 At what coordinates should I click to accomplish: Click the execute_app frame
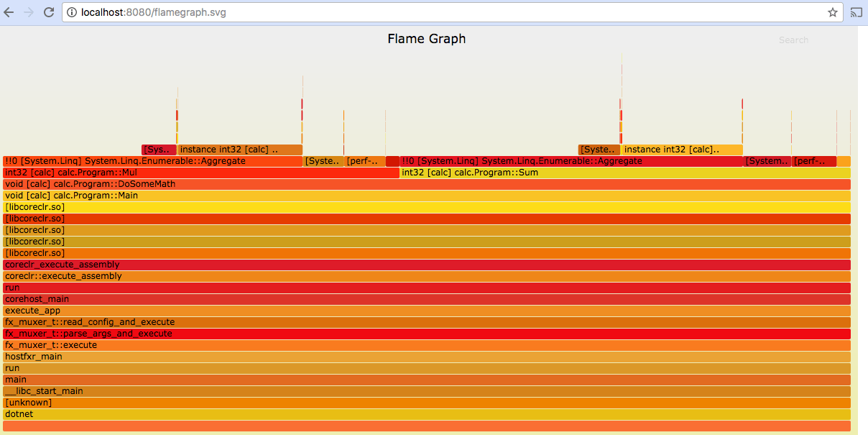427,311
